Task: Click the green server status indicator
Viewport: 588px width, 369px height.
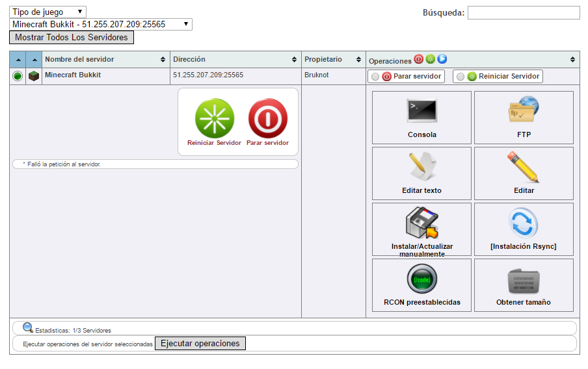Action: pyautogui.click(x=18, y=76)
